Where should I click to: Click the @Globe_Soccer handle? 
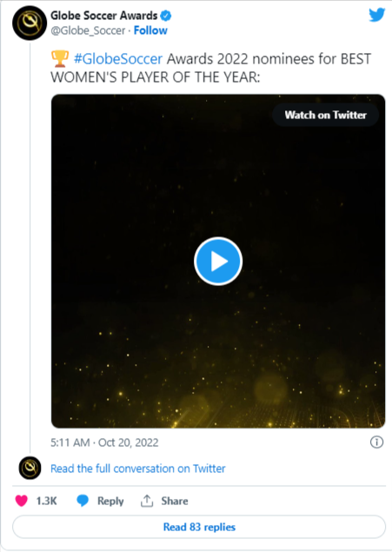pyautogui.click(x=88, y=31)
